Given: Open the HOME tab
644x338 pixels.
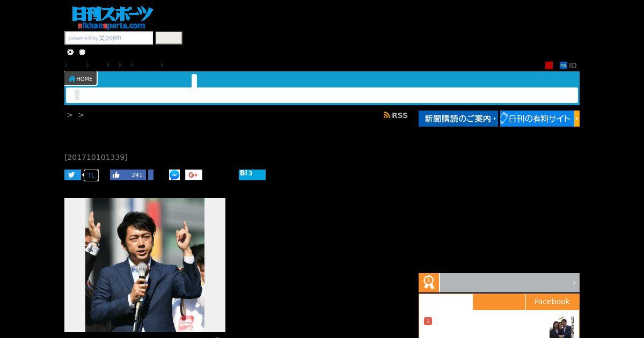Looking at the screenshot, I should point(80,78).
